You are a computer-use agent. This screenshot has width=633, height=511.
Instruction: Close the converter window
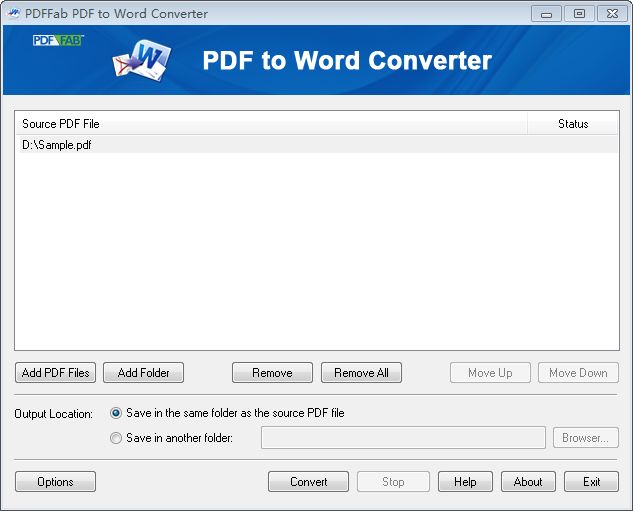click(612, 14)
